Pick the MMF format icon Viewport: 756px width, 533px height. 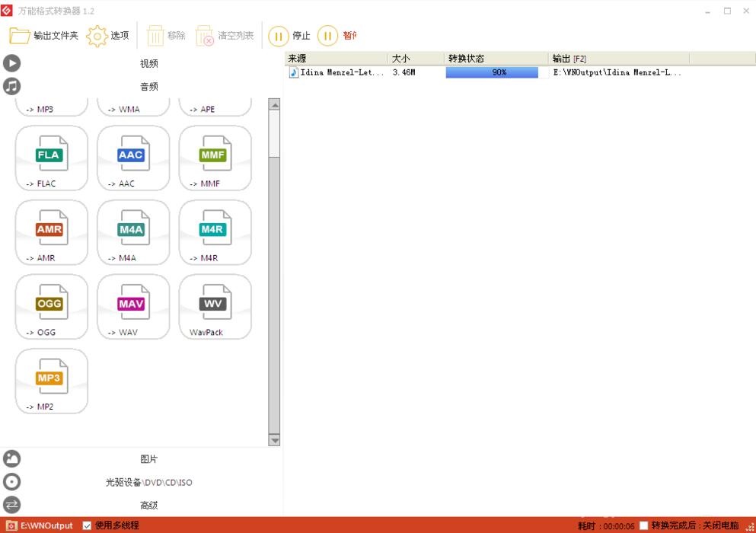click(x=215, y=158)
